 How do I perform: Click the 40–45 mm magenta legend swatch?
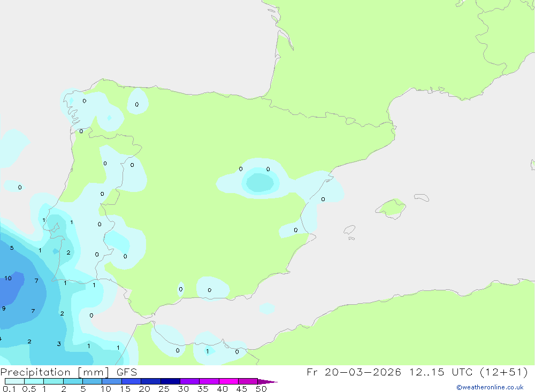(x=228, y=381)
